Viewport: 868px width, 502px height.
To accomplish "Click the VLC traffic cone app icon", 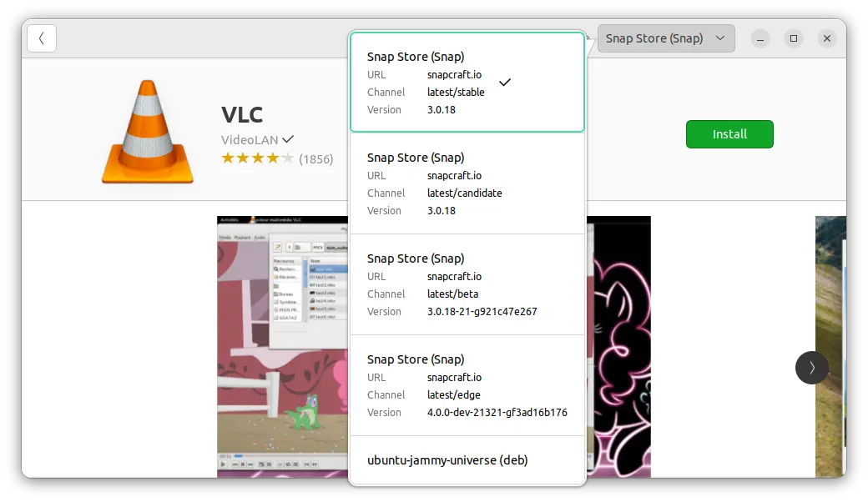I will pyautogui.click(x=148, y=132).
